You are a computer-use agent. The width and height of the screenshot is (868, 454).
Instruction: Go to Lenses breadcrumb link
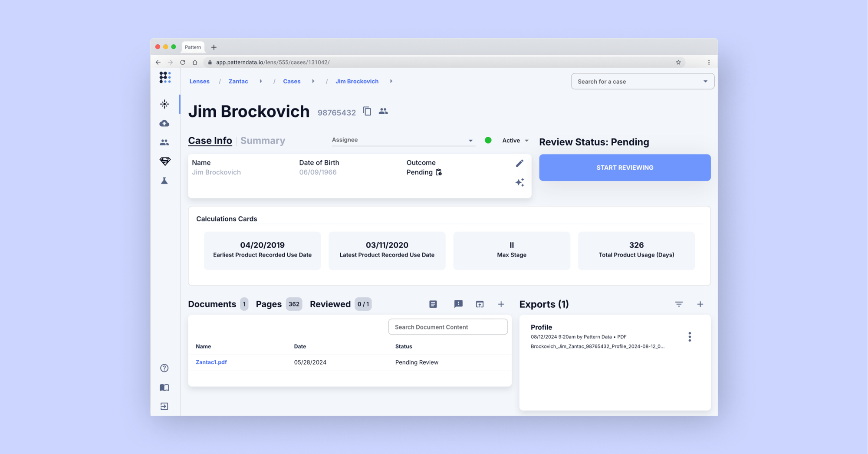(x=199, y=81)
